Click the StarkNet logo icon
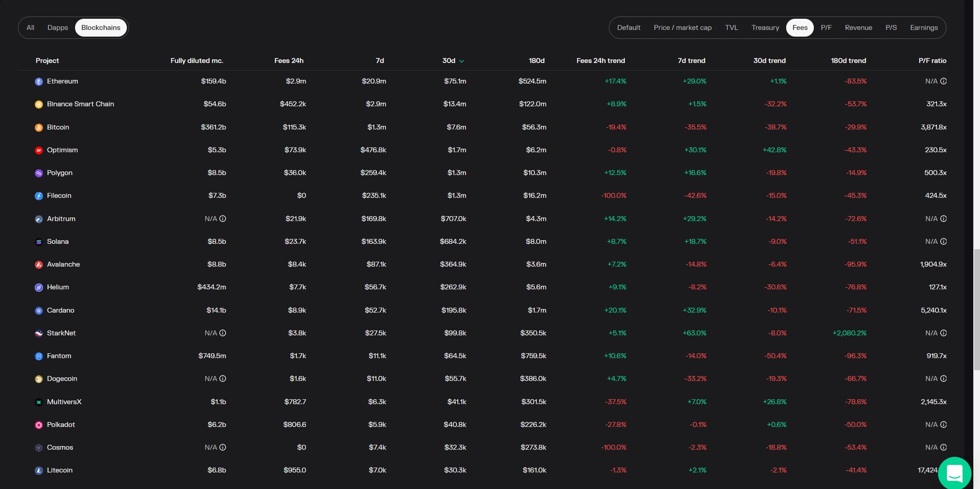Image resolution: width=980 pixels, height=489 pixels. pyautogui.click(x=39, y=334)
